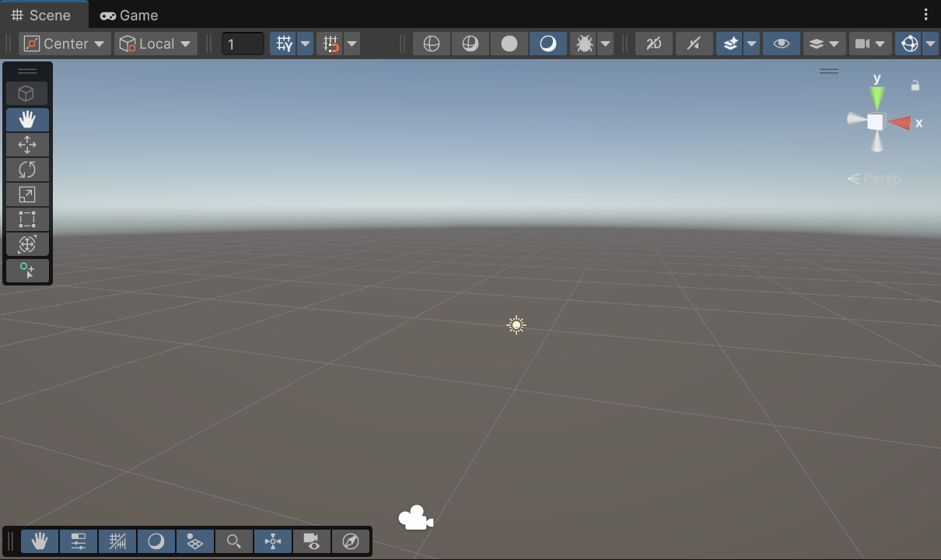Toggle compass navigation overlay button
The width and height of the screenshot is (941, 560).
click(x=351, y=541)
